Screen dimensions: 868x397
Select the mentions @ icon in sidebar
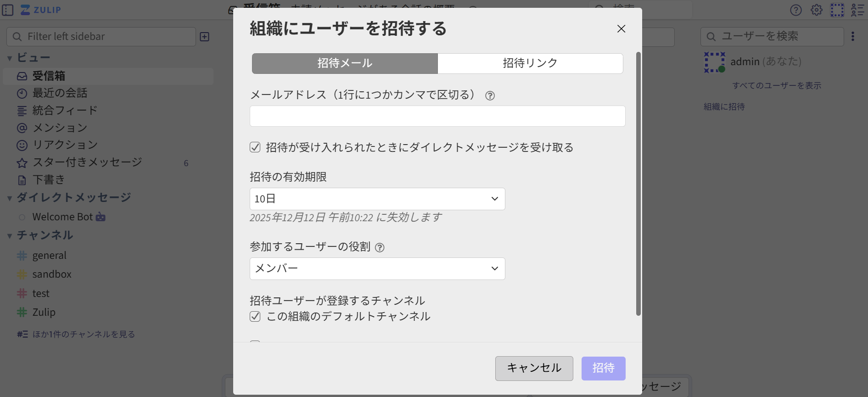[22, 128]
